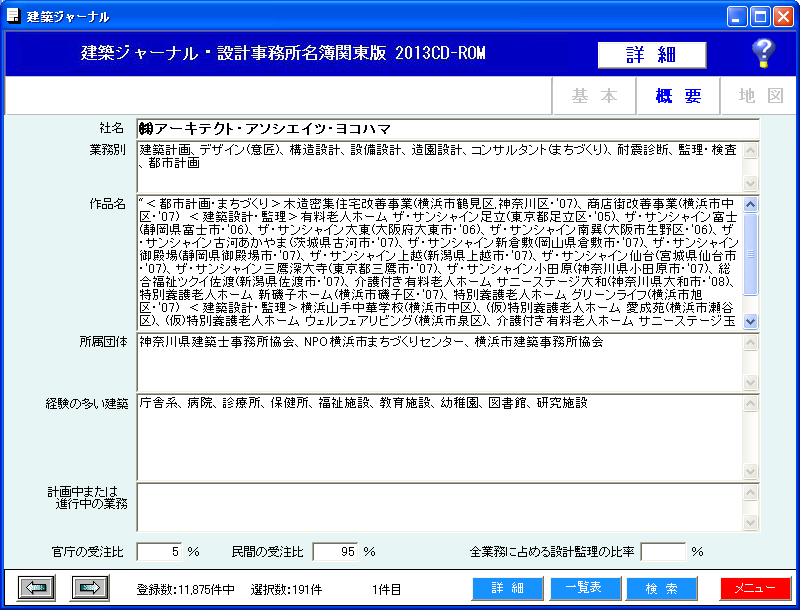The height and width of the screenshot is (610, 800).
Task: Click down arrow of 作品名 scrollbar
Action: pyautogui.click(x=751, y=321)
